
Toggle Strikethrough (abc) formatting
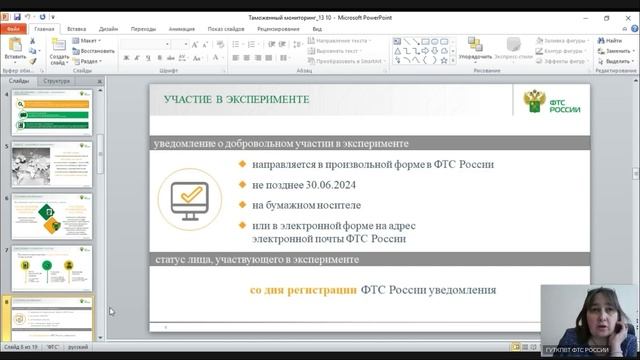pyautogui.click(x=171, y=58)
